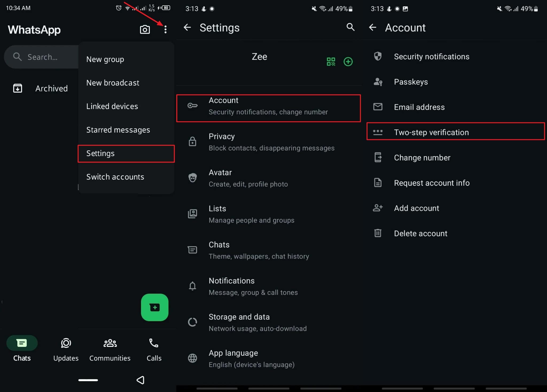Image resolution: width=547 pixels, height=392 pixels.
Task: Select Settings in the overflow menu
Action: point(126,153)
